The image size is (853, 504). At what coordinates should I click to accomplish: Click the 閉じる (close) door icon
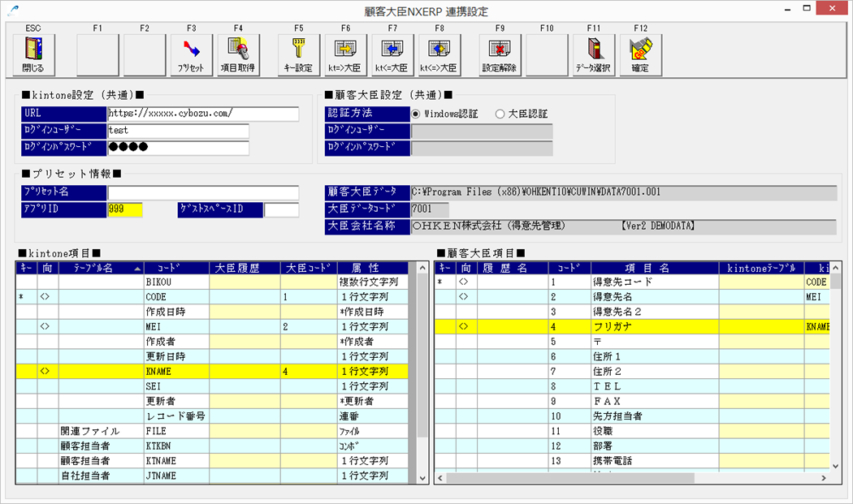(x=33, y=54)
